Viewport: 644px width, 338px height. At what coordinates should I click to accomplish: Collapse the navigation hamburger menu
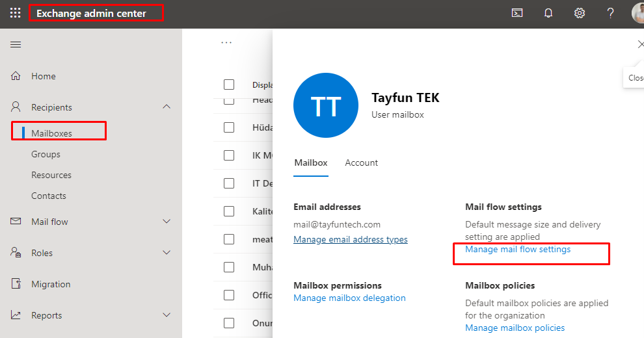coord(16,44)
